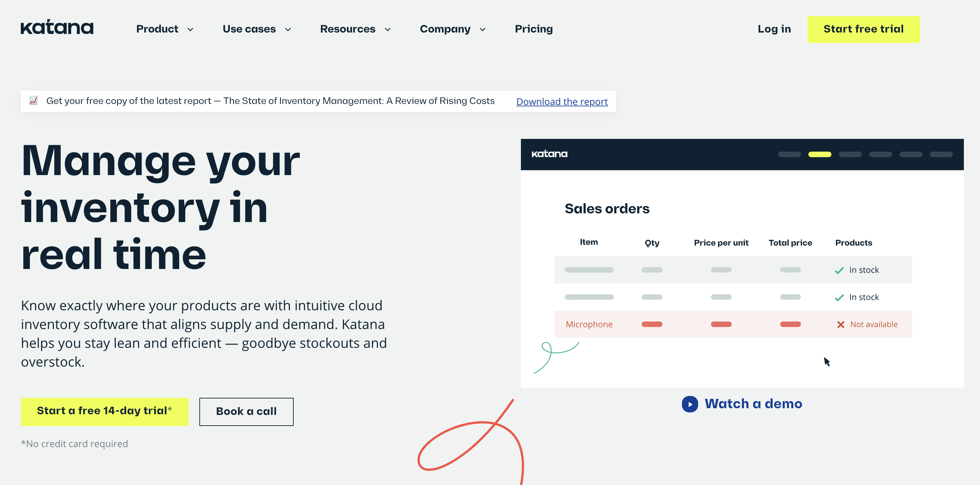Go to the Pricing page
980x485 pixels.
click(x=534, y=29)
